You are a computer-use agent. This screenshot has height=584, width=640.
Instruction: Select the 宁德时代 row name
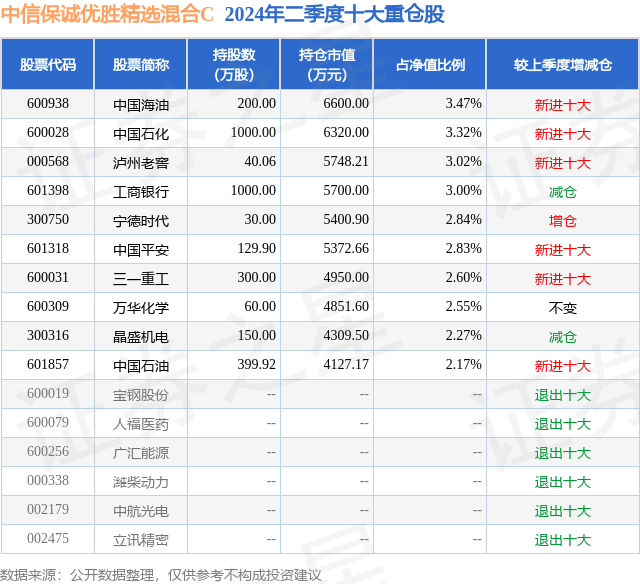click(x=141, y=221)
